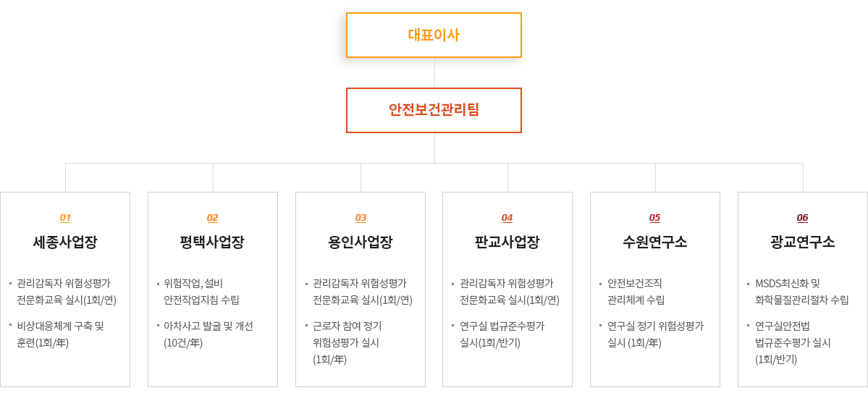This screenshot has height=393, width=868.
Task: Click MSDS최신화 및 화학물질관리절차 수립 item
Action: 801,292
